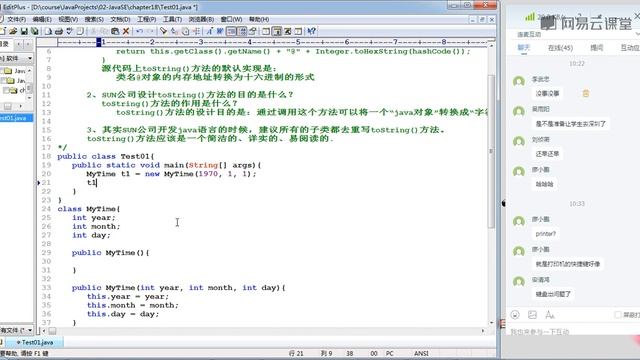
Task: Click the Print icon
Action: 59,31
